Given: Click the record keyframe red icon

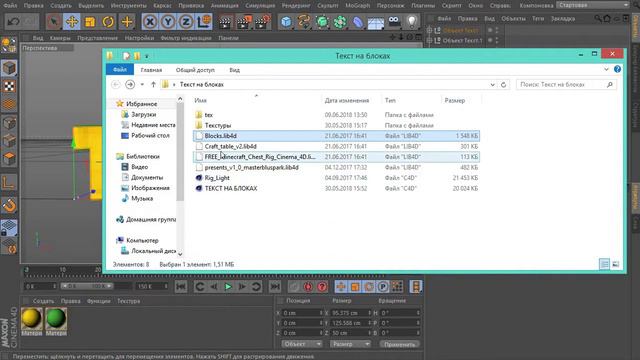Looking at the screenshot, I should pyautogui.click(x=308, y=287).
